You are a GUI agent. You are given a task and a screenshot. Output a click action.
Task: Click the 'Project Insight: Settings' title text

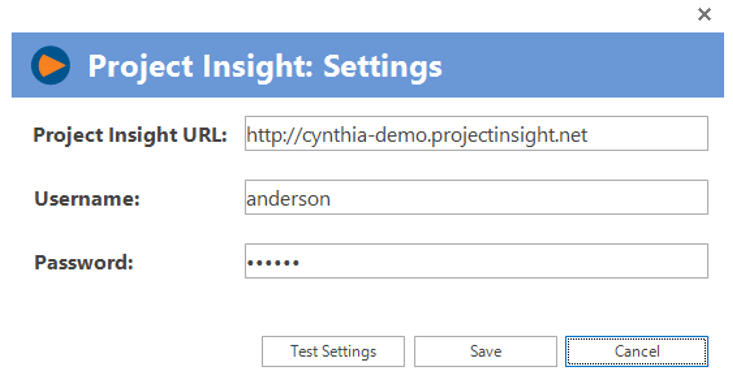point(265,66)
